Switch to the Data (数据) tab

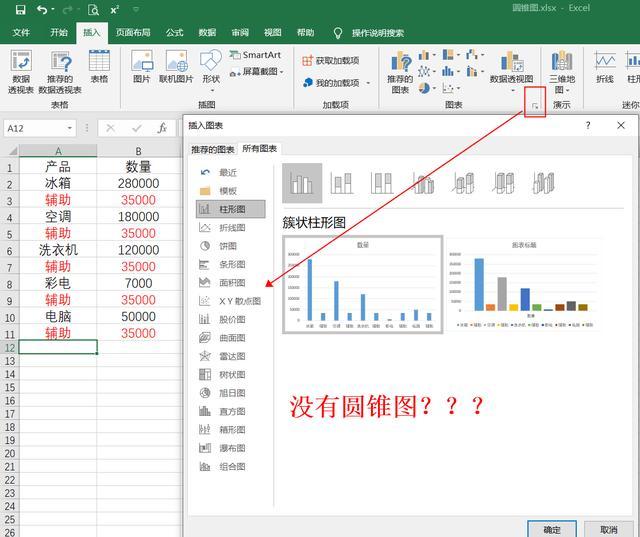point(207,33)
